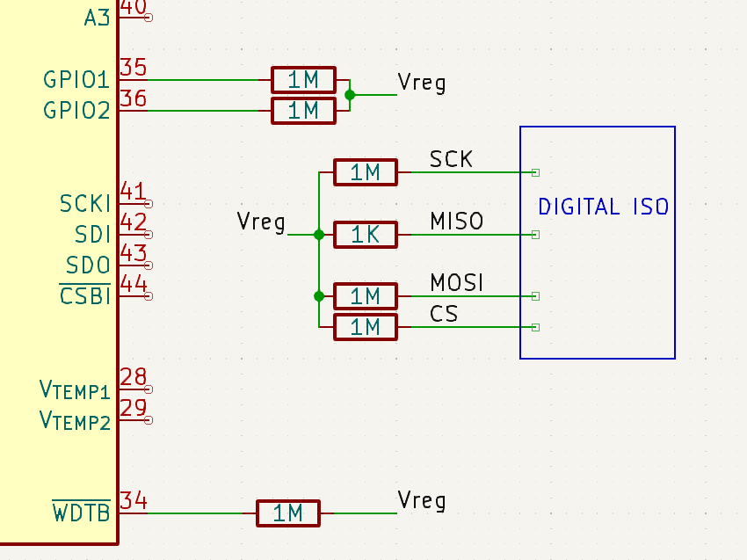747x560 pixels.
Task: Select the 1M resistor on GPIO2 line
Action: [x=303, y=111]
